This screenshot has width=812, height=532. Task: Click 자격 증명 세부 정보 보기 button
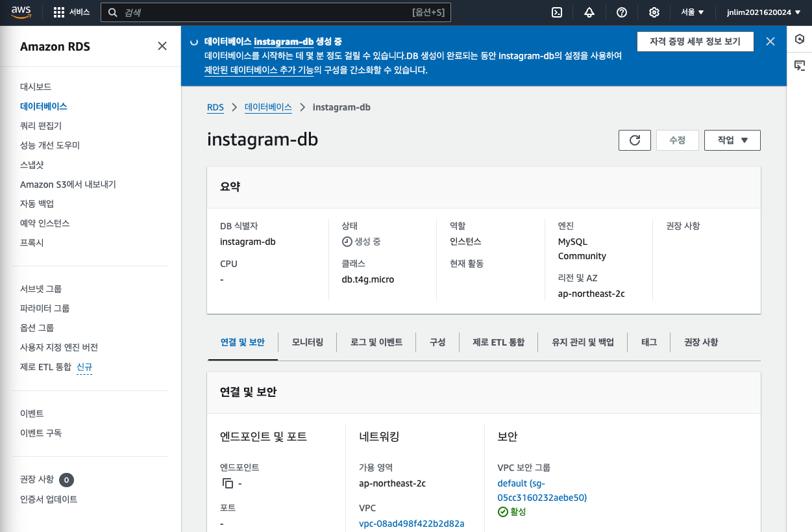(695, 42)
